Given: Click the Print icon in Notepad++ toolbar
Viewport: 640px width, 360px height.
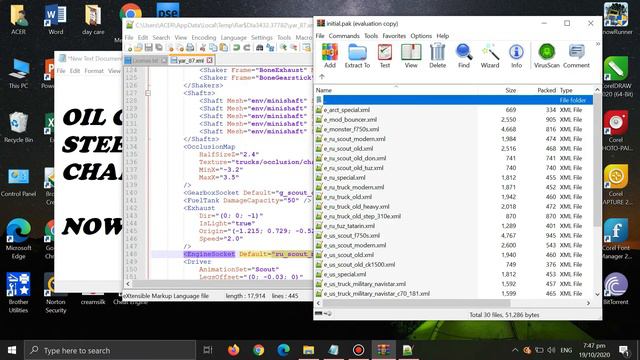Looking at the screenshot, I should [x=190, y=48].
